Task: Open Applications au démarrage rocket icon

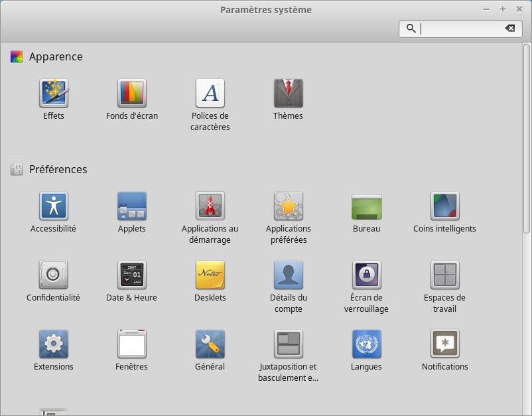Action: coord(210,206)
